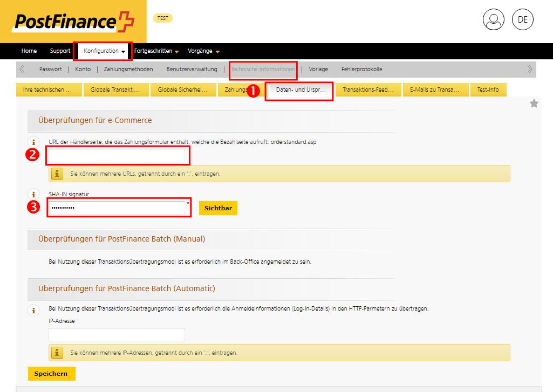Open the Fehlerprotokolle submenu item
Screen dimensions: 553x392
coord(362,69)
